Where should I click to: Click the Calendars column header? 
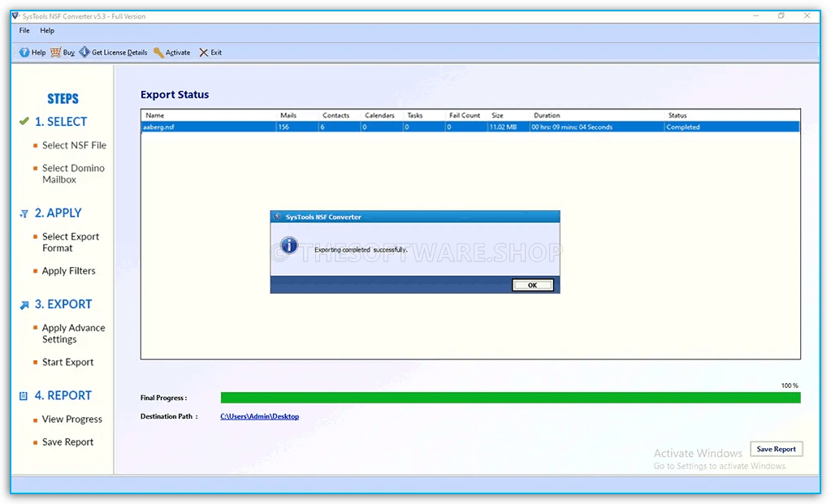click(379, 115)
